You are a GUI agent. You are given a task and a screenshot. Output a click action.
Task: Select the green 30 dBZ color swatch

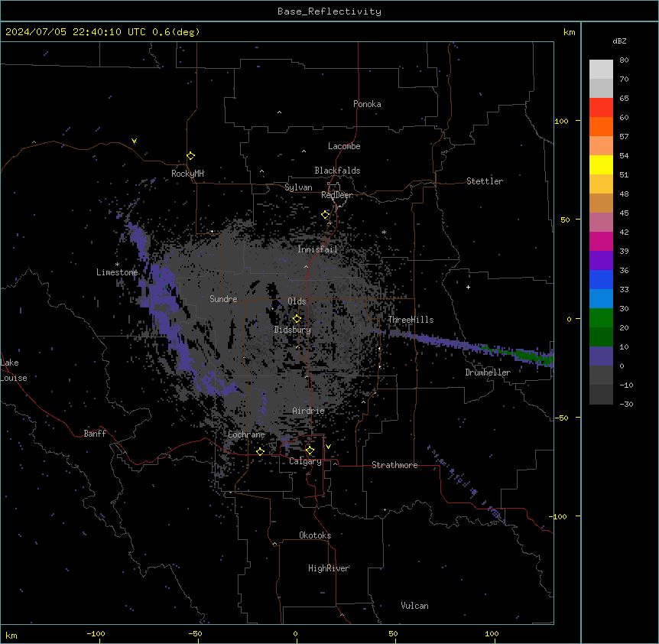tap(601, 318)
